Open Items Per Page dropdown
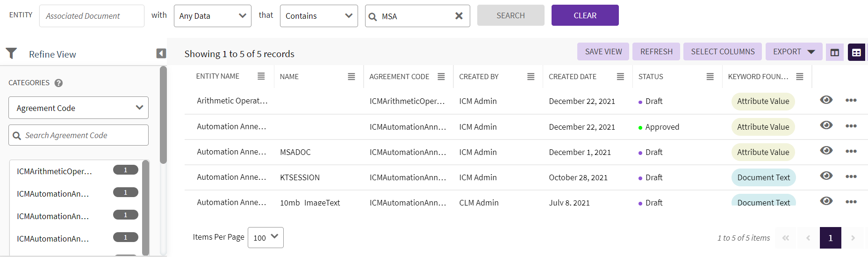 (265, 237)
